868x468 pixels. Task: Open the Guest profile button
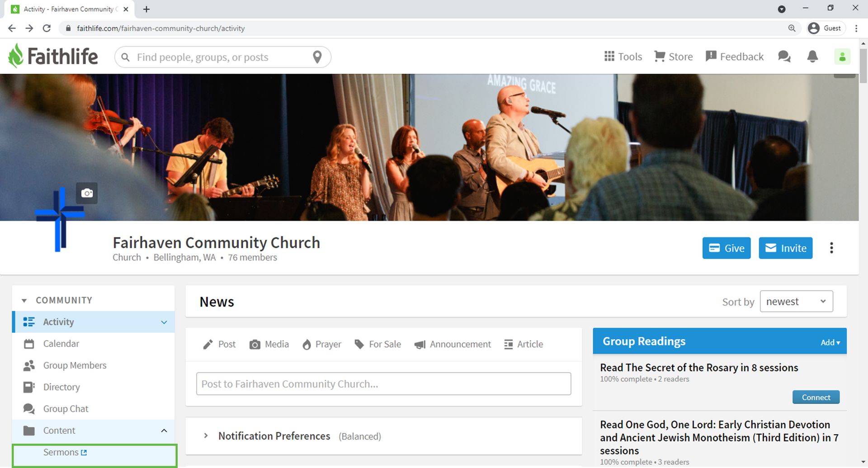(826, 28)
